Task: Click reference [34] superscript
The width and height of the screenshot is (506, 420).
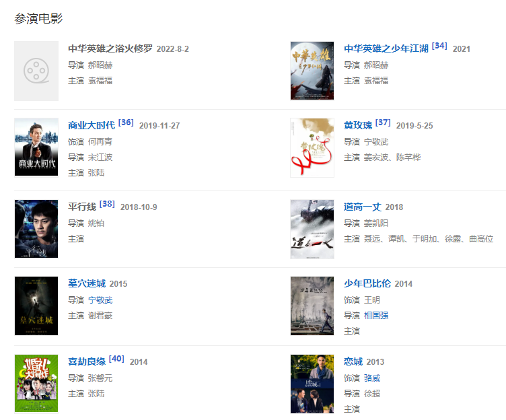Action: (x=439, y=46)
